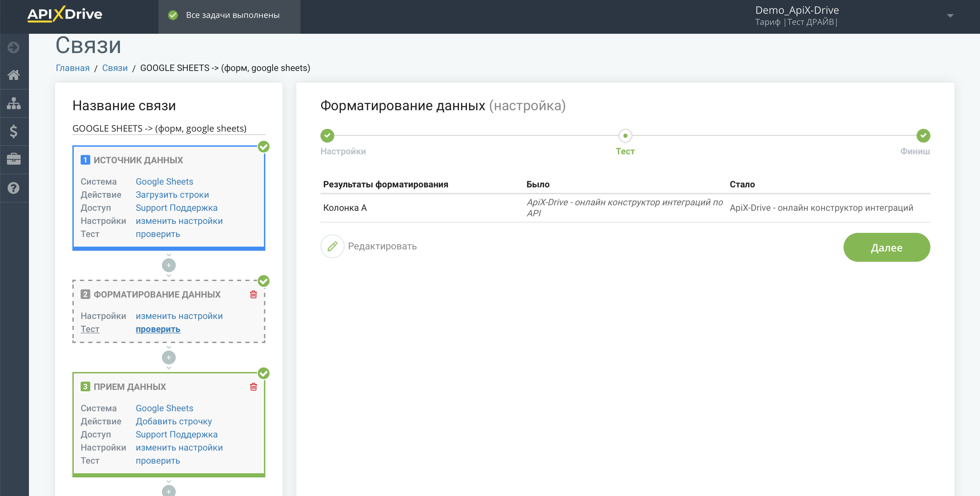Click Загрузить строки action link
Viewport: 980px width, 496px height.
(172, 194)
